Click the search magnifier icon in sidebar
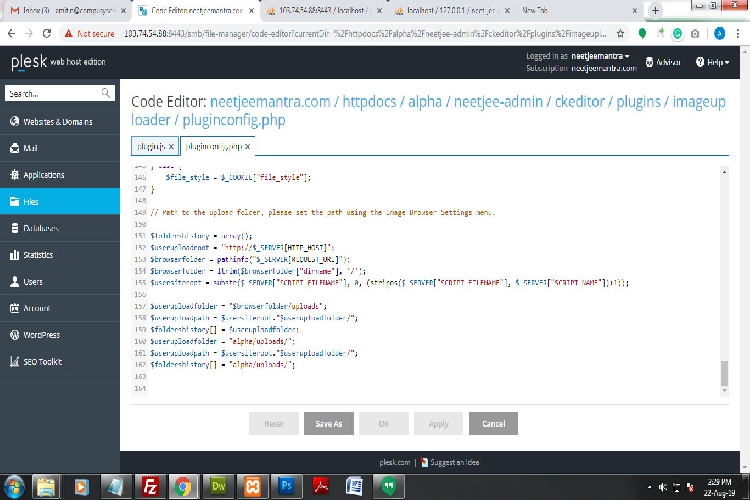The width and height of the screenshot is (750, 500). (106, 93)
